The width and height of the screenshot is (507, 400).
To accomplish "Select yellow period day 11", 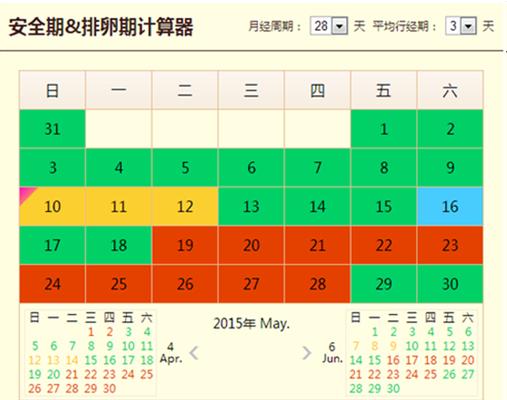I will (118, 206).
